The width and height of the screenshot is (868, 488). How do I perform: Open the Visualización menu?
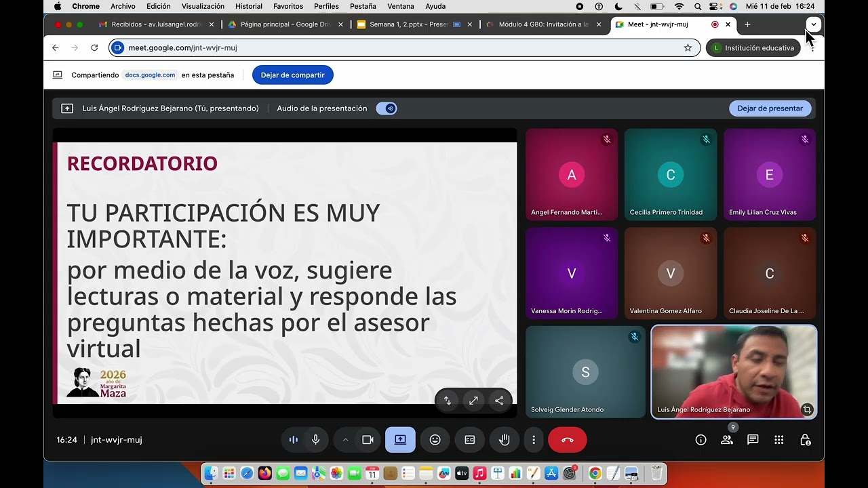click(203, 6)
